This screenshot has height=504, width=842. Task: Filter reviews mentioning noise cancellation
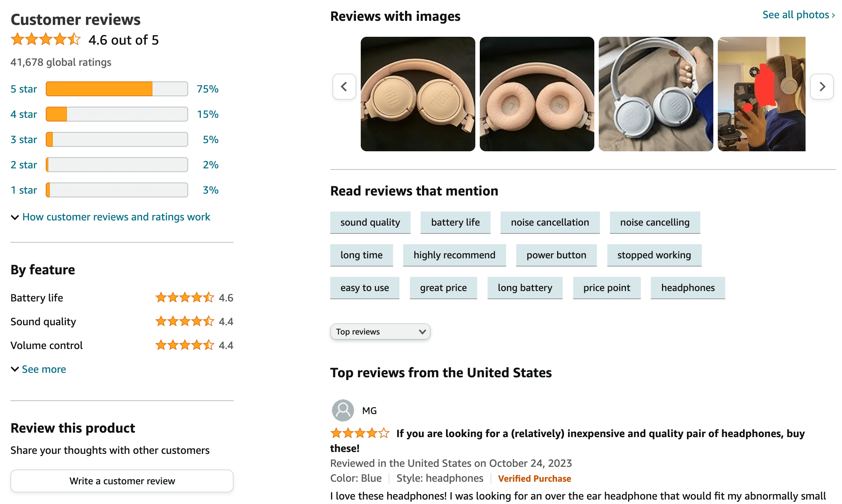[550, 222]
